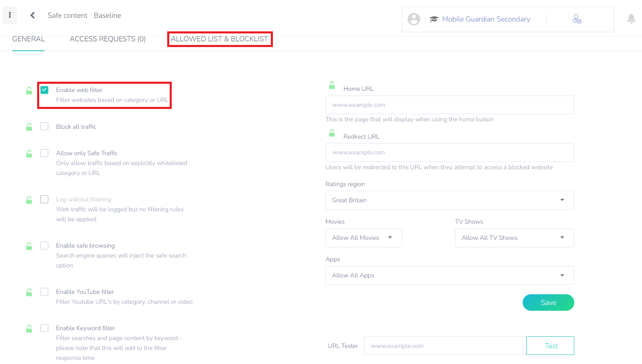This screenshot has width=642, height=364.
Task: Open Ratings region Great Britain dropdown
Action: pos(450,200)
